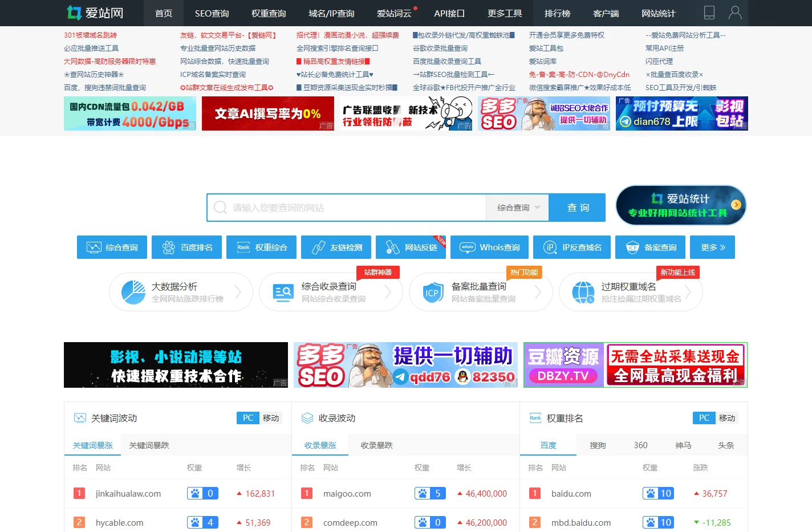Open 综合查询 tool button
Screen dimensions: 812x532
(x=112, y=247)
